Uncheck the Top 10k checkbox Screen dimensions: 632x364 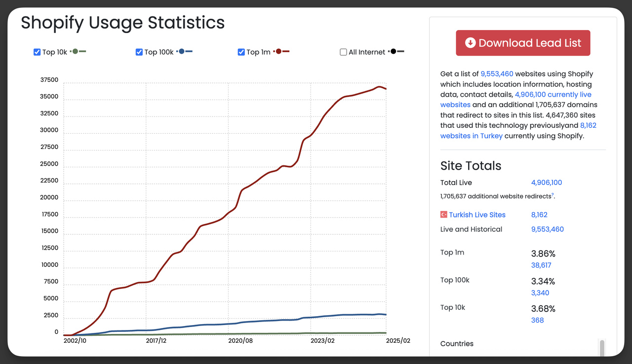37,52
